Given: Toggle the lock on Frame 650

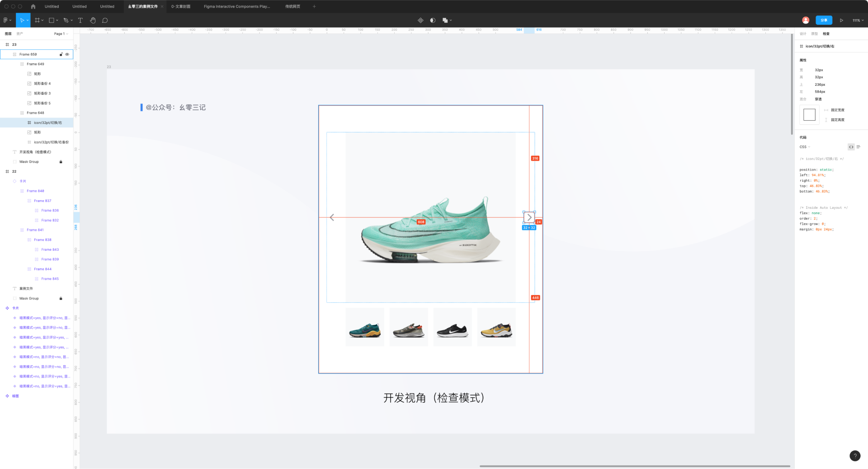Looking at the screenshot, I should 61,54.
